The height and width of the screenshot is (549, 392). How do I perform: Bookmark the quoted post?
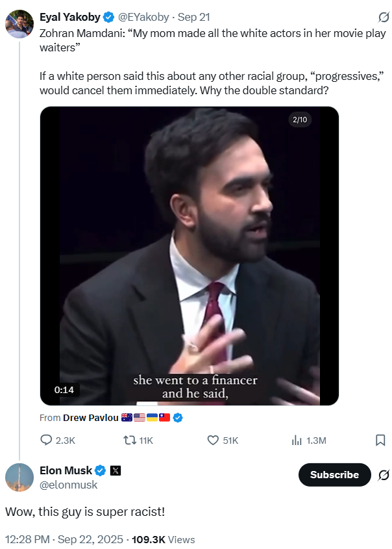click(380, 440)
